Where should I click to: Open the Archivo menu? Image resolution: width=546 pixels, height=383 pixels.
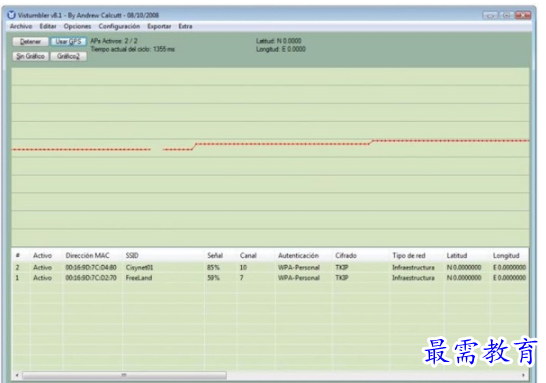[21, 26]
